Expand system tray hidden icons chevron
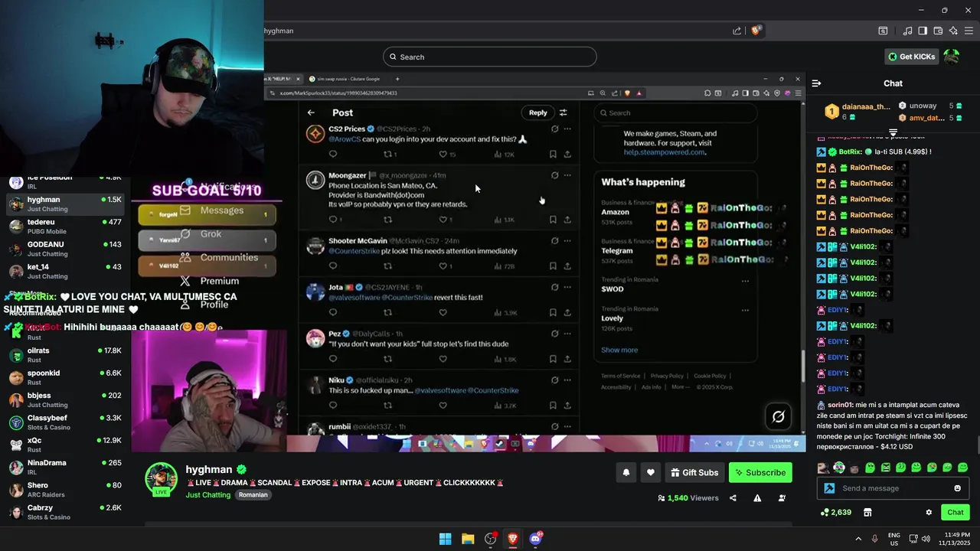Image resolution: width=980 pixels, height=551 pixels. tap(858, 539)
